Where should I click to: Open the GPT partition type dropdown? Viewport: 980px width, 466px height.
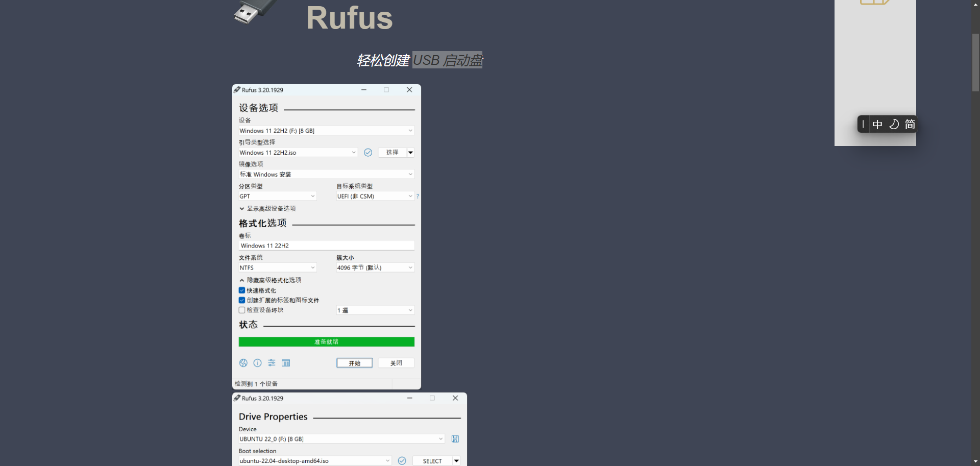(x=277, y=197)
